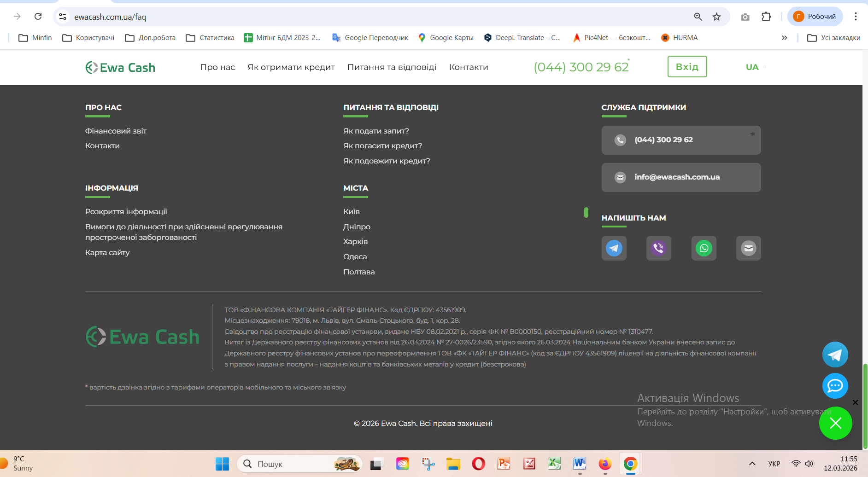Open Як подовжити кредит? footer link
Screen dimensions: 868x477
click(387, 161)
